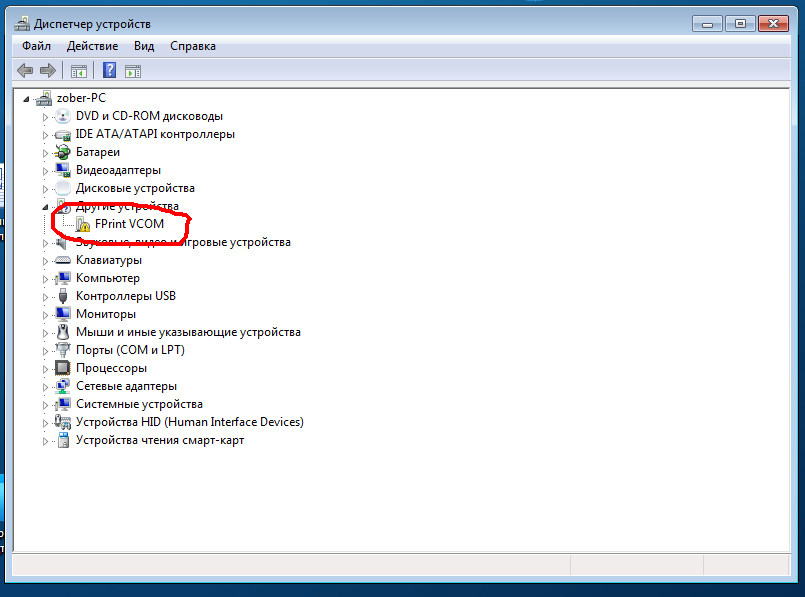Image resolution: width=805 pixels, height=597 pixels.
Task: Click the show/hide console tree toolbar icon
Action: pos(79,71)
